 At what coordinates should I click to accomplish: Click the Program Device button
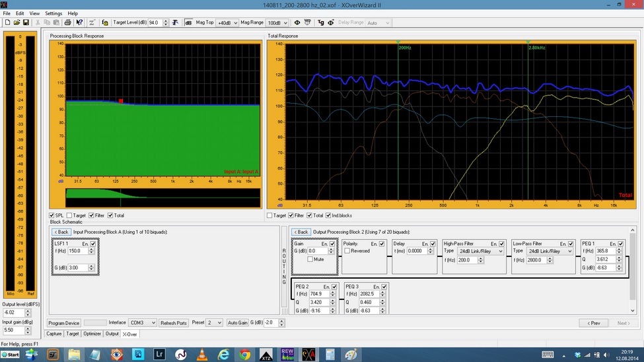pos(63,323)
